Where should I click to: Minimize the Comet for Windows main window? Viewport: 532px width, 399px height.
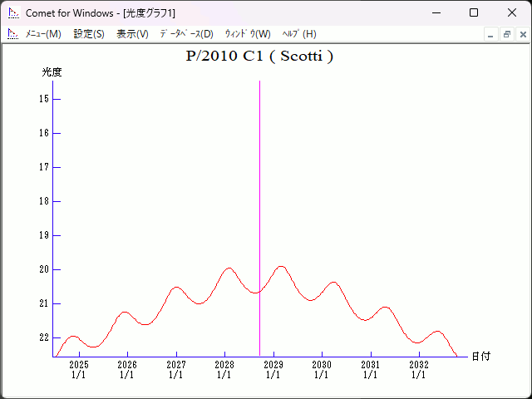click(435, 12)
